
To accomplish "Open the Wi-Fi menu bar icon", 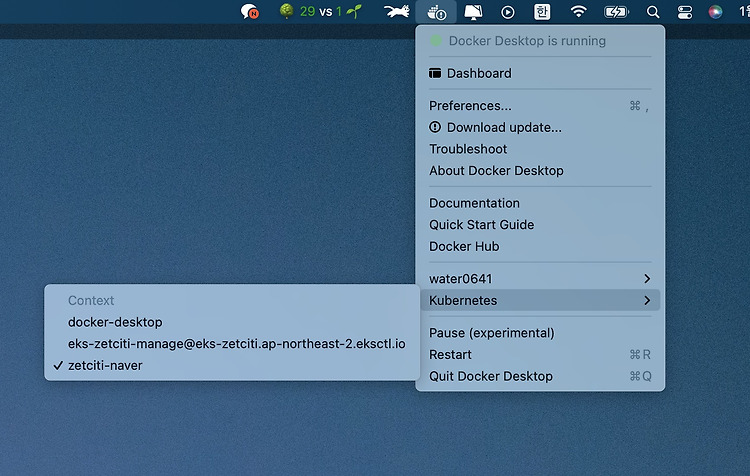I will [578, 11].
